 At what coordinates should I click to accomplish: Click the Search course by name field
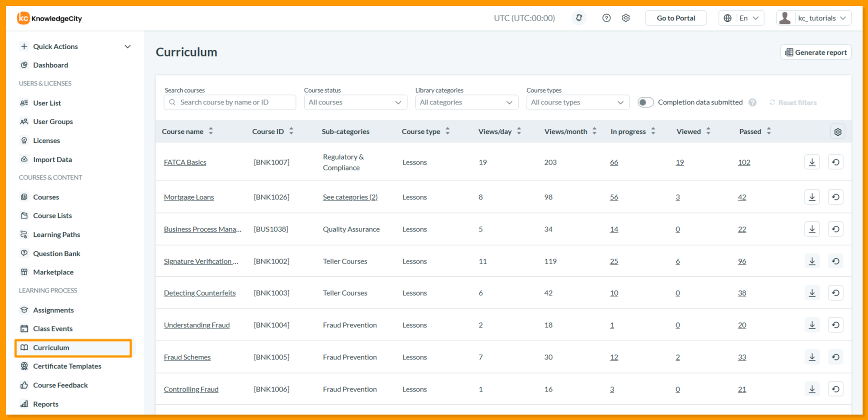[230, 102]
